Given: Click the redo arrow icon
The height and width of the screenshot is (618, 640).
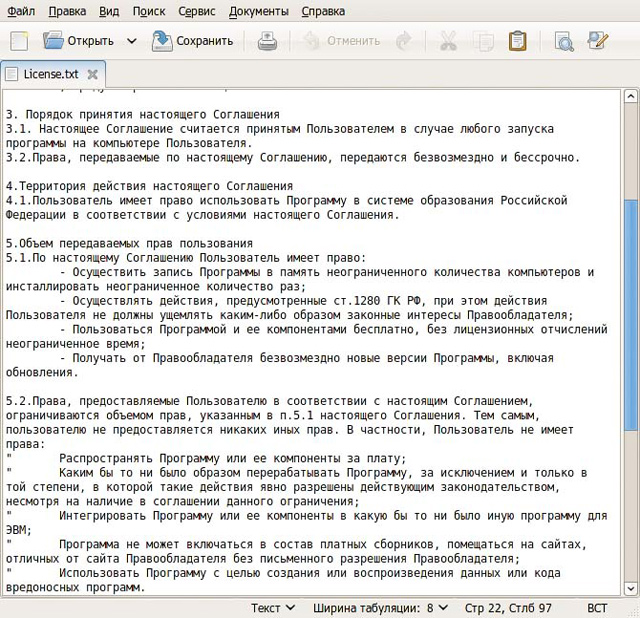Looking at the screenshot, I should 404,41.
